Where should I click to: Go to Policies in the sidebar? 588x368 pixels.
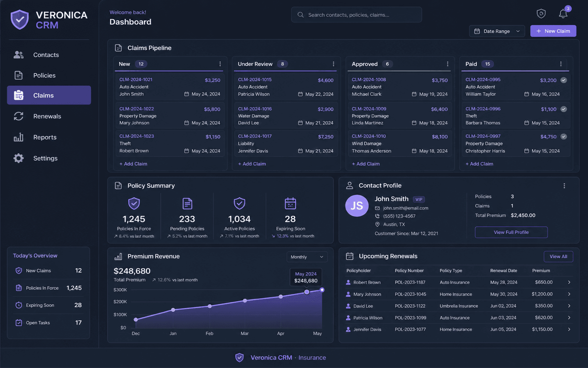pos(49,75)
